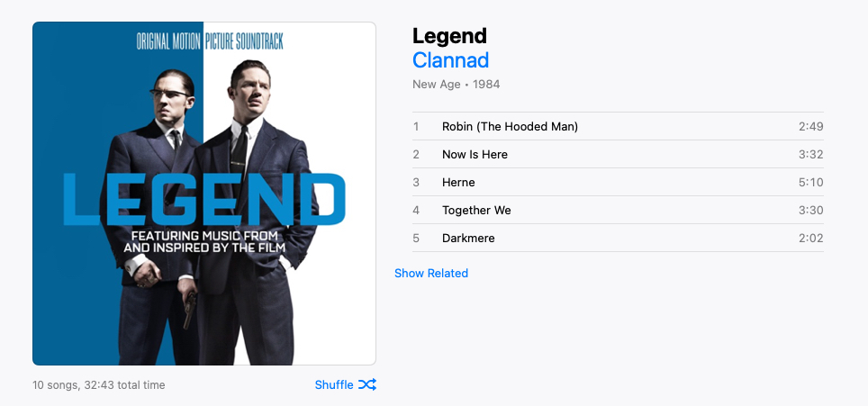Open the Clannad artist page
868x406 pixels.
tap(450, 60)
